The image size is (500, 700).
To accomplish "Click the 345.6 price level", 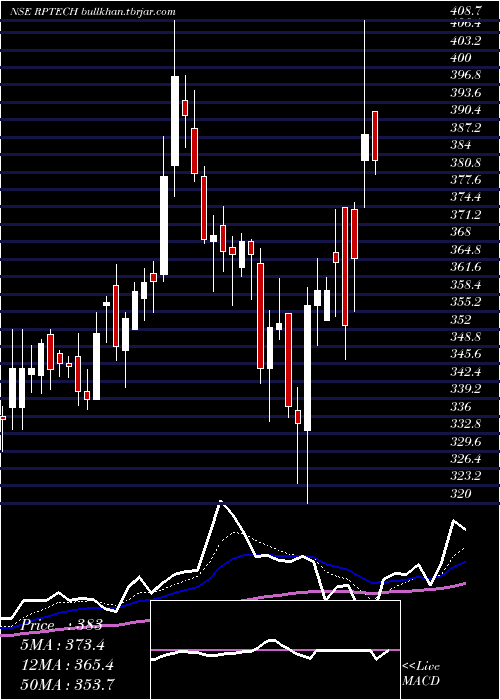I will (466, 354).
